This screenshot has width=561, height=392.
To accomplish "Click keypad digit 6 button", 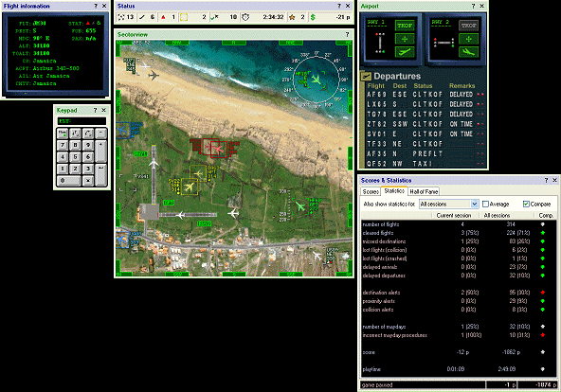I will coord(88,157).
